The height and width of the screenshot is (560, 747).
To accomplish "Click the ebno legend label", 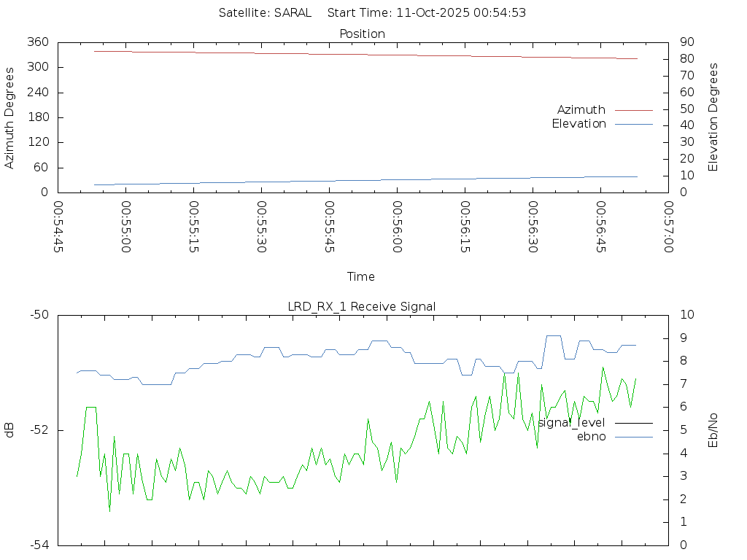I will click(591, 437).
